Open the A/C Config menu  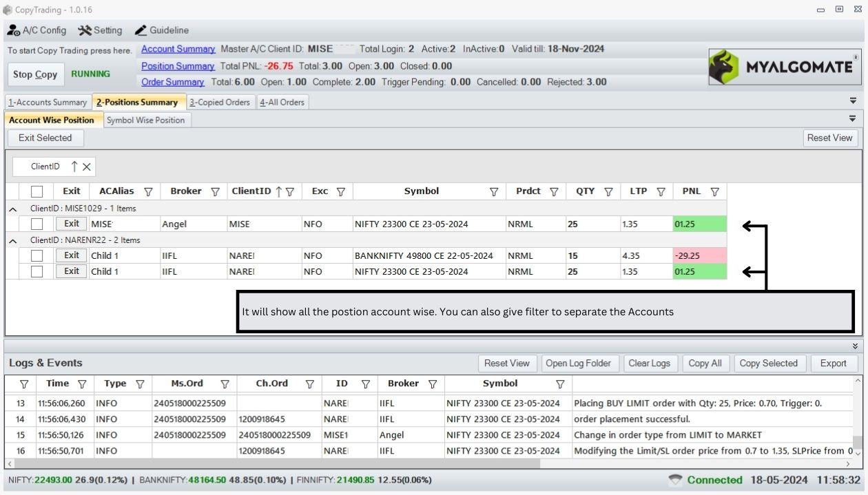(37, 30)
